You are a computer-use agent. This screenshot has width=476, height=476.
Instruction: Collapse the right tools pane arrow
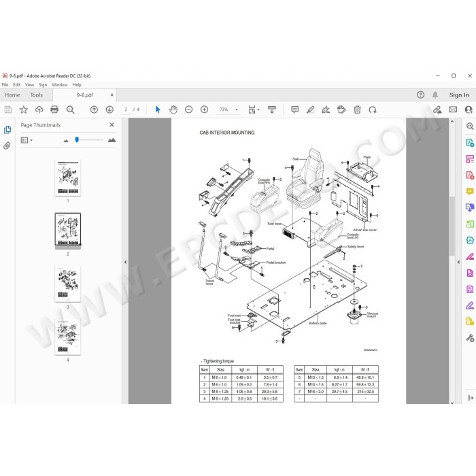click(x=458, y=262)
